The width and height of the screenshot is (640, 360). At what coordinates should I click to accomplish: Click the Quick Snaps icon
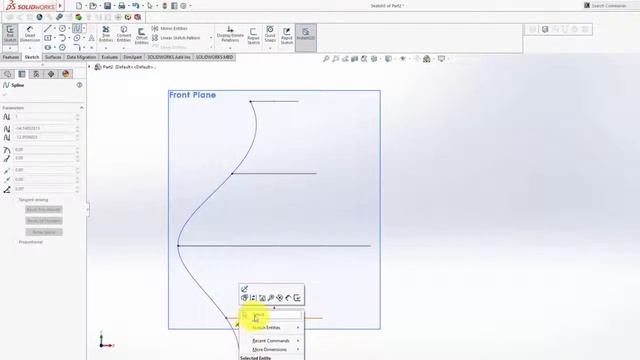coord(270,34)
